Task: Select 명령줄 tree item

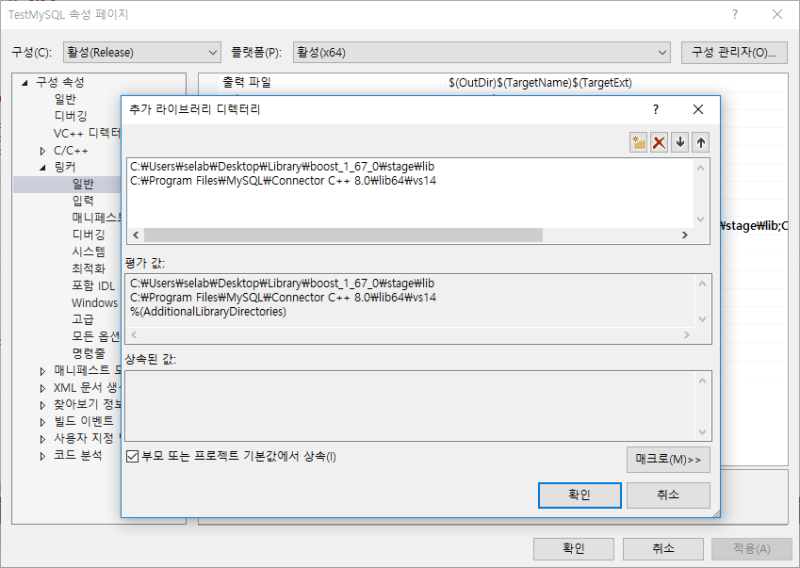Action: pyautogui.click(x=89, y=353)
